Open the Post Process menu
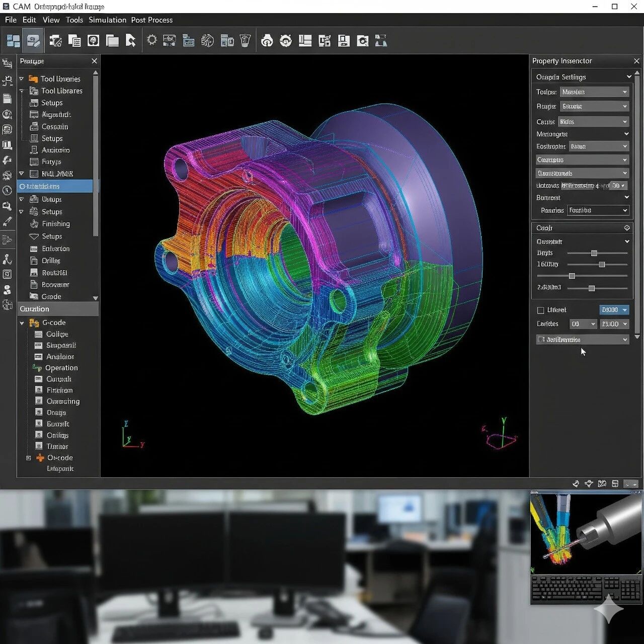Image resolution: width=644 pixels, height=644 pixels. pos(151,20)
